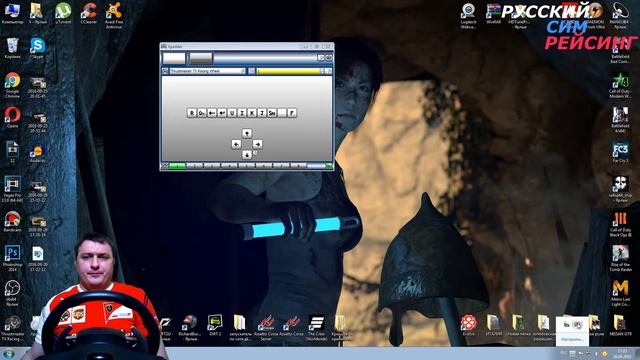The width and height of the screenshot is (640, 360).
Task: Open Battlefield 4 desktop shortcut
Action: (620, 120)
